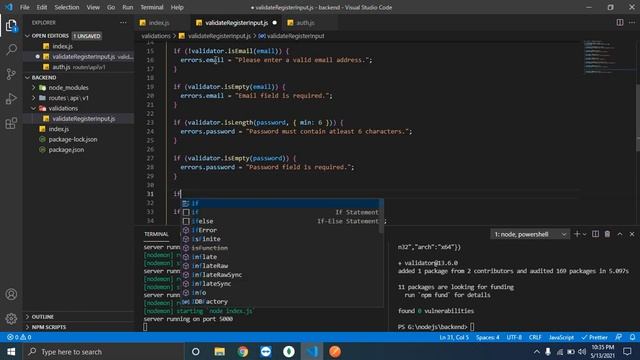Click the Prettier status item

(595, 337)
